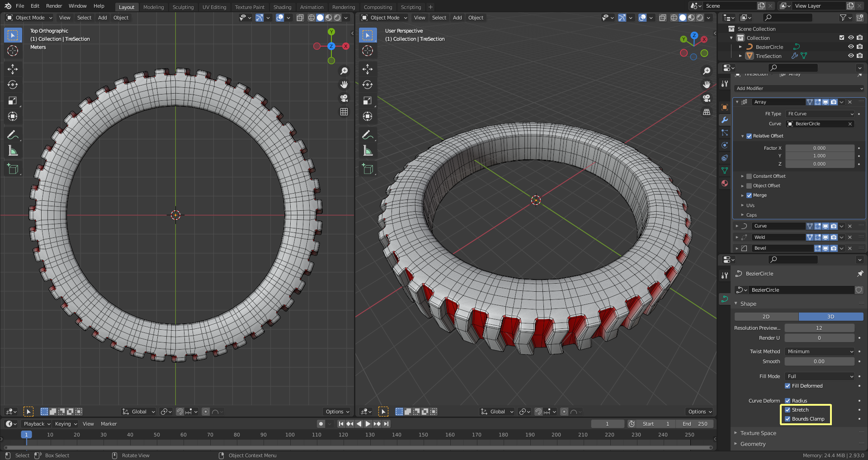Open the Twist Method dropdown
Image resolution: width=868 pixels, height=460 pixels.
click(820, 351)
